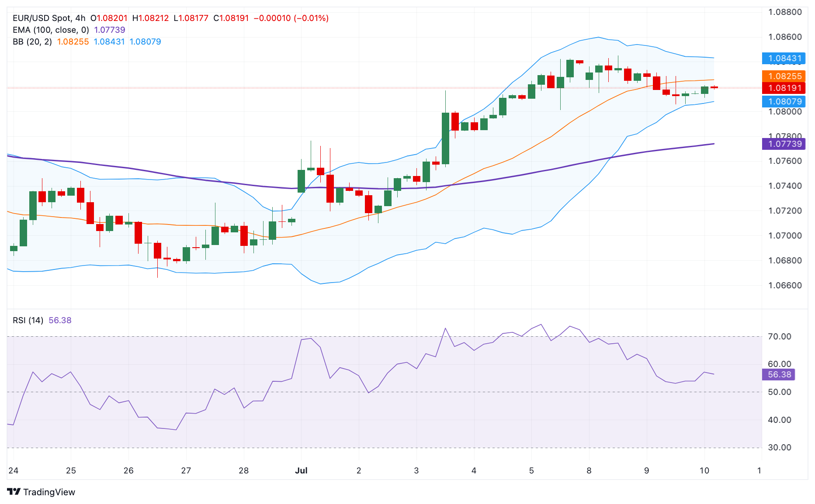Image resolution: width=815 pixels, height=504 pixels.
Task: Click the EMA (100, close, 0) legend
Action: pos(51,30)
